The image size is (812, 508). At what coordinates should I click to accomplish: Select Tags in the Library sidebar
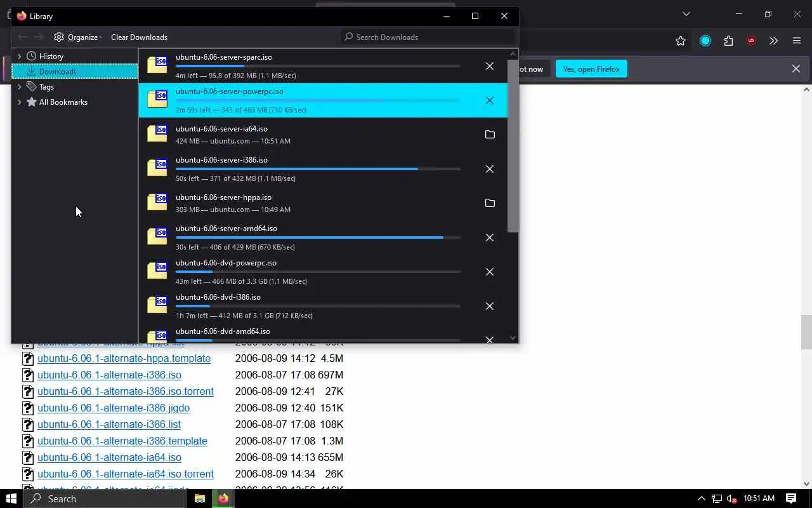46,86
